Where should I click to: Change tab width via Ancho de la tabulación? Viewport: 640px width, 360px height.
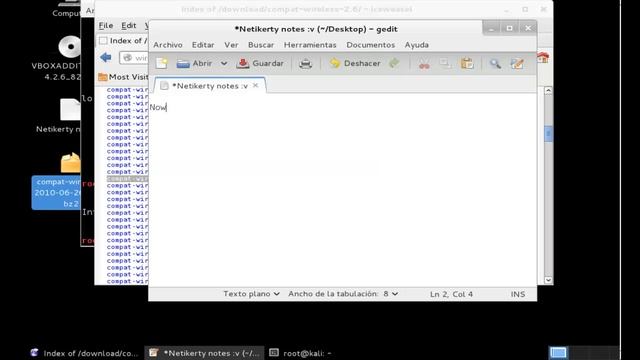343,294
